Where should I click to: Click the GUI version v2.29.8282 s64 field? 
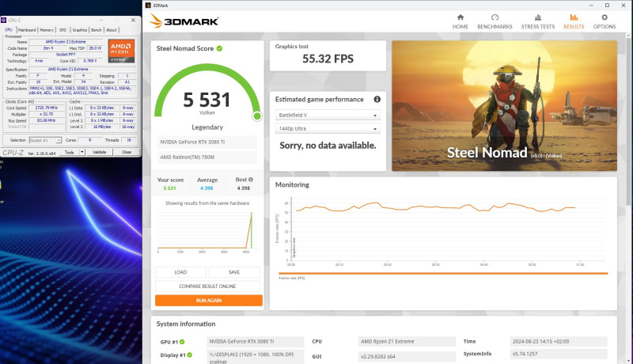click(x=407, y=356)
